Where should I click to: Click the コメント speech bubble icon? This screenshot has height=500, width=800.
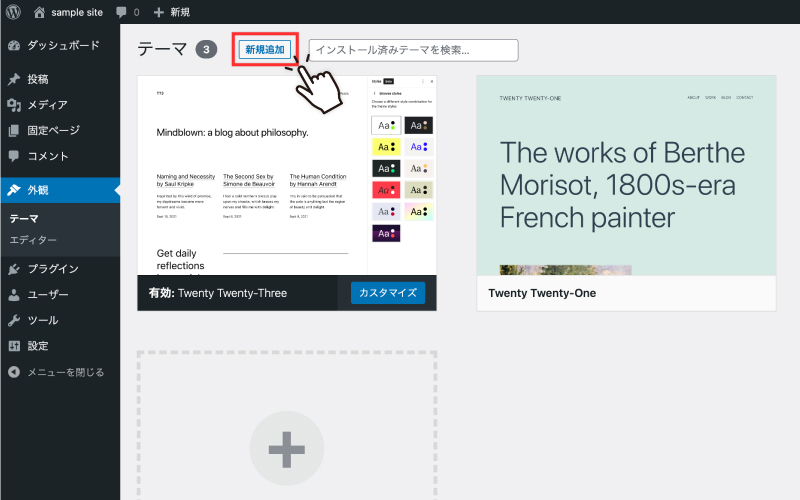point(14,156)
